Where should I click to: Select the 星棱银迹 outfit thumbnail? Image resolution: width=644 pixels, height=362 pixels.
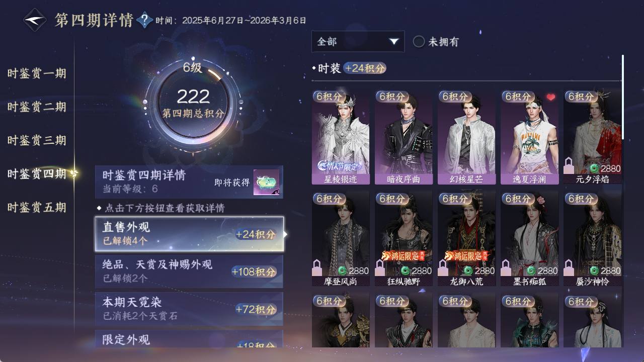click(341, 137)
